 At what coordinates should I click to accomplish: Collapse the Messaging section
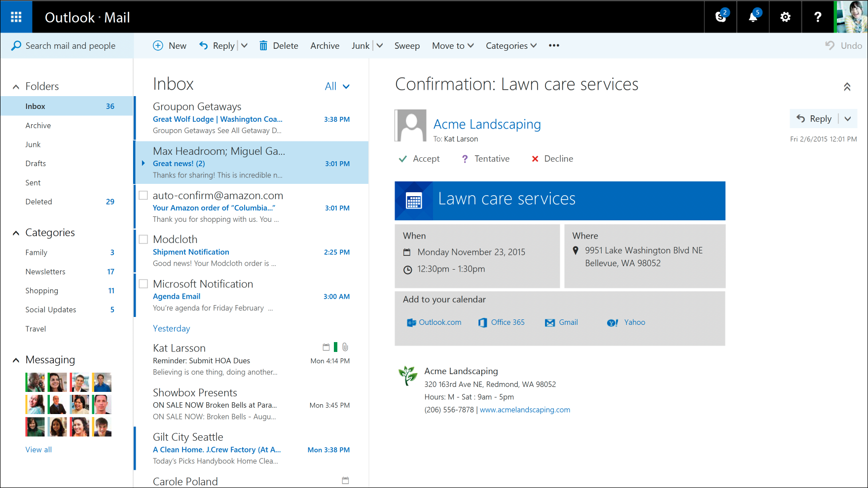pos(16,360)
